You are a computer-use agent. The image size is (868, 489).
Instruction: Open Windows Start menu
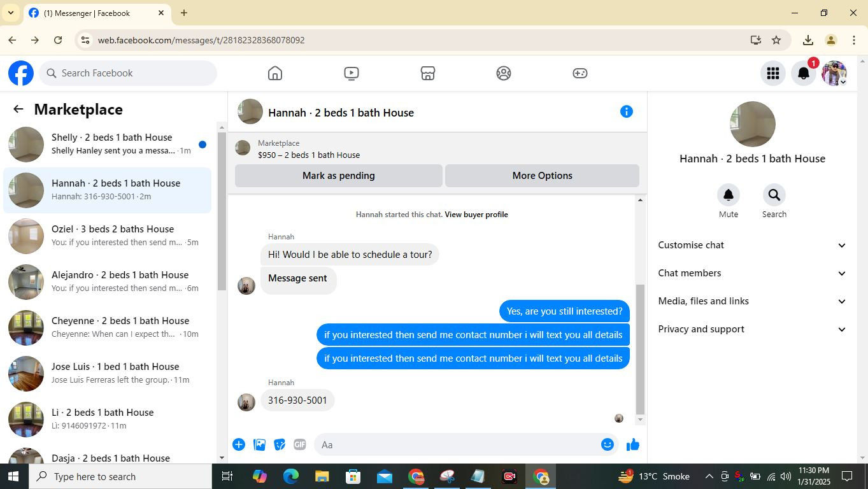coord(13,476)
